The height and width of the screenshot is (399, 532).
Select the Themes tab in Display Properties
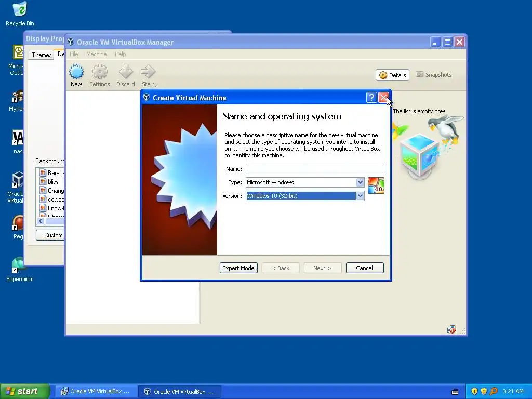point(42,55)
